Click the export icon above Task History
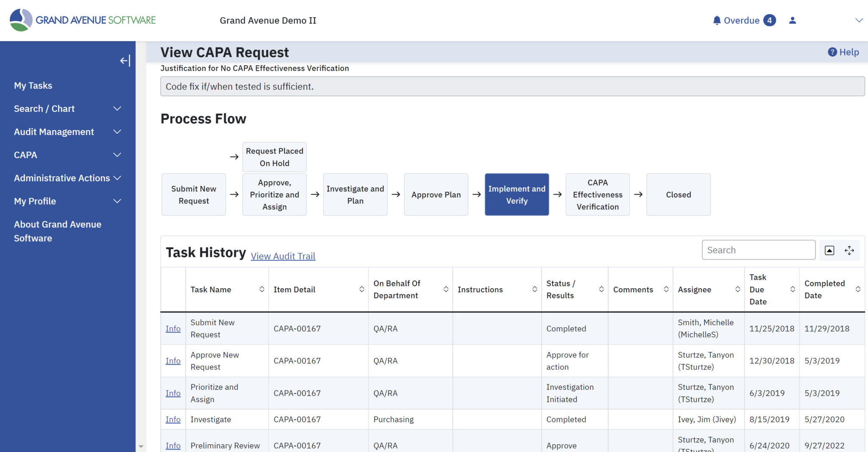868x452 pixels. point(829,250)
